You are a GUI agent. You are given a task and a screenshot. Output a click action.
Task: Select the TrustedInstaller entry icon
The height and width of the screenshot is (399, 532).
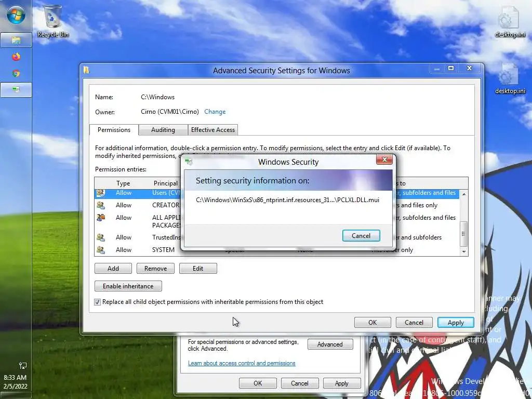click(100, 237)
